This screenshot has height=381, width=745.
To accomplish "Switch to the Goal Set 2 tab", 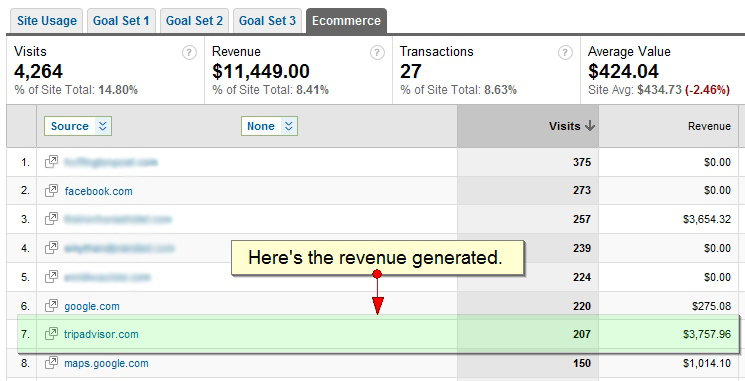I will click(x=194, y=21).
